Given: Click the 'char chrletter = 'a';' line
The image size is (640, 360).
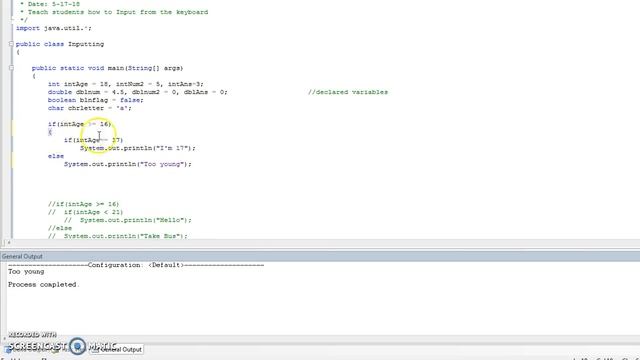Looking at the screenshot, I should pyautogui.click(x=90, y=108).
